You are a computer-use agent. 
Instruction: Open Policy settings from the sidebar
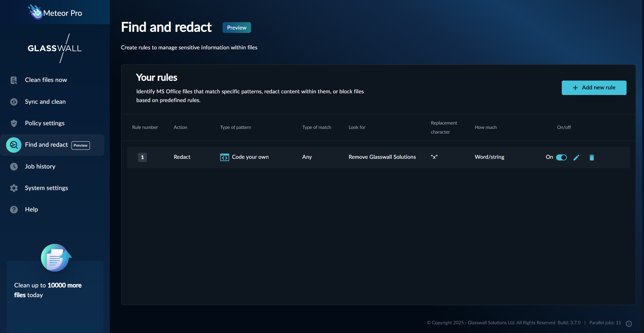[x=45, y=123]
